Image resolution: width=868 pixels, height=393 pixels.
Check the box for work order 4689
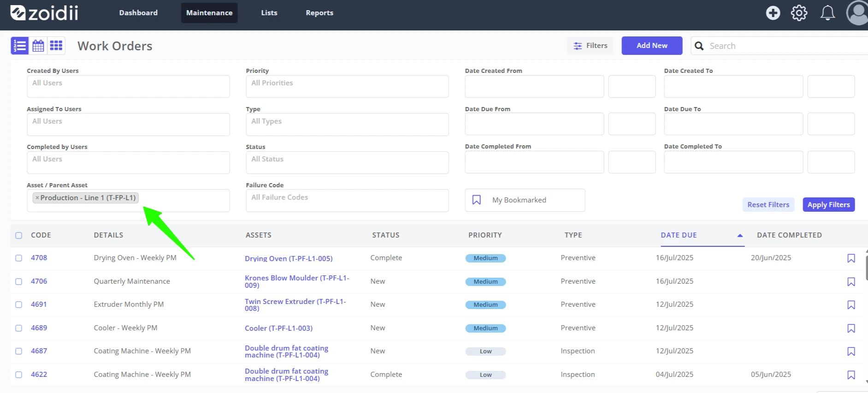[x=19, y=328]
